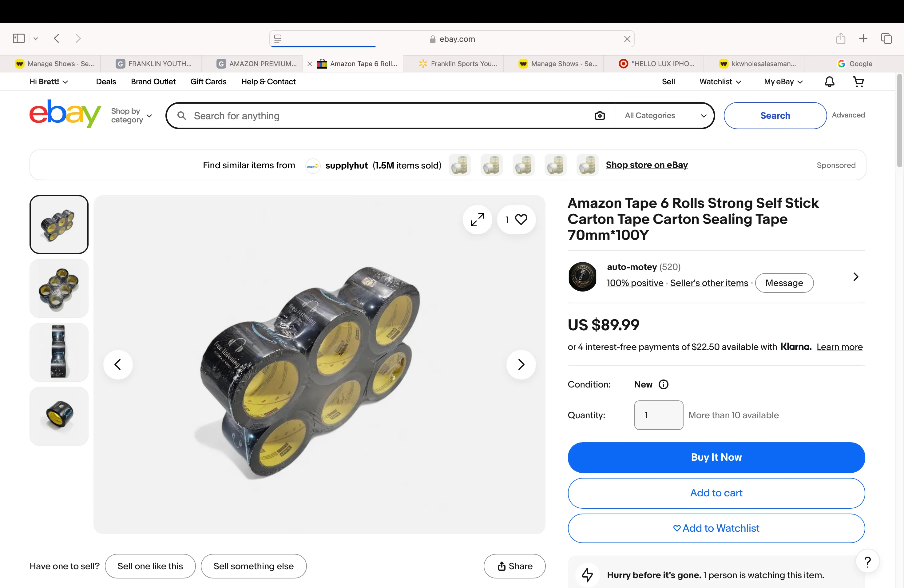Screen dimensions: 904x588
Task: Toggle the heart favorite on image
Action: tap(517, 220)
